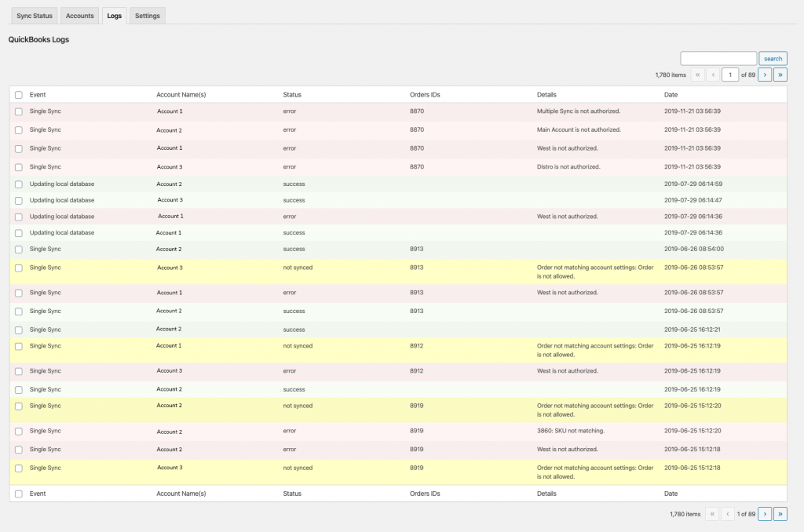Viewport: 804px width, 532px height.
Task: Check the row dated 2019-07-29 06:14:47
Action: point(19,201)
